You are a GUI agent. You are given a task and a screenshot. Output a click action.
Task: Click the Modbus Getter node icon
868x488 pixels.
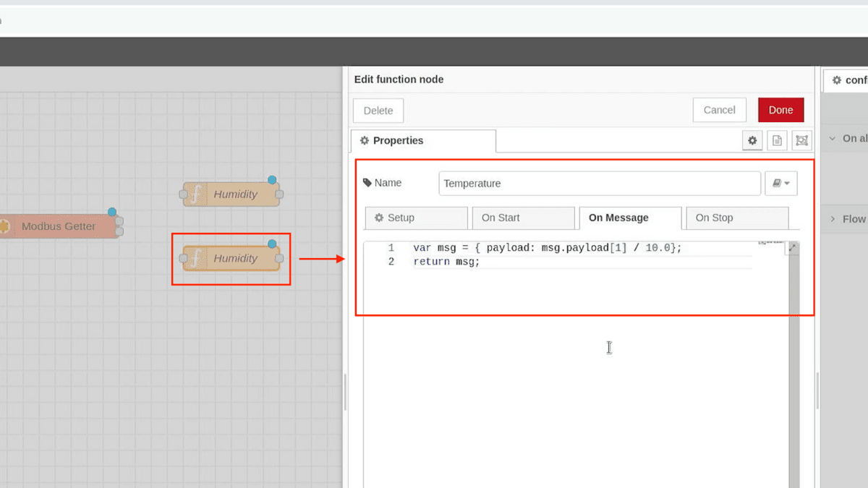(x=4, y=226)
